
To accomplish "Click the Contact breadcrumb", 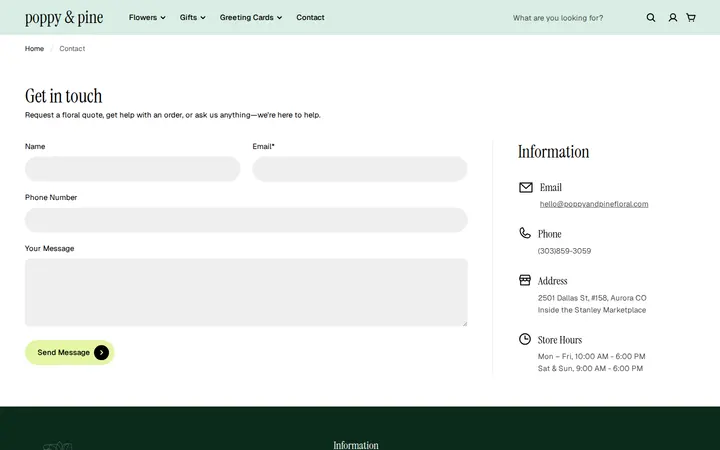I will pos(72,49).
